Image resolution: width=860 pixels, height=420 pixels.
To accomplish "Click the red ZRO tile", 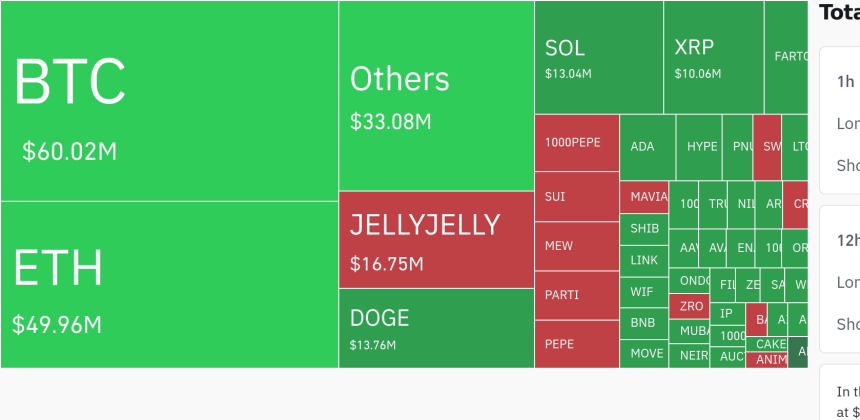I will pyautogui.click(x=690, y=306).
